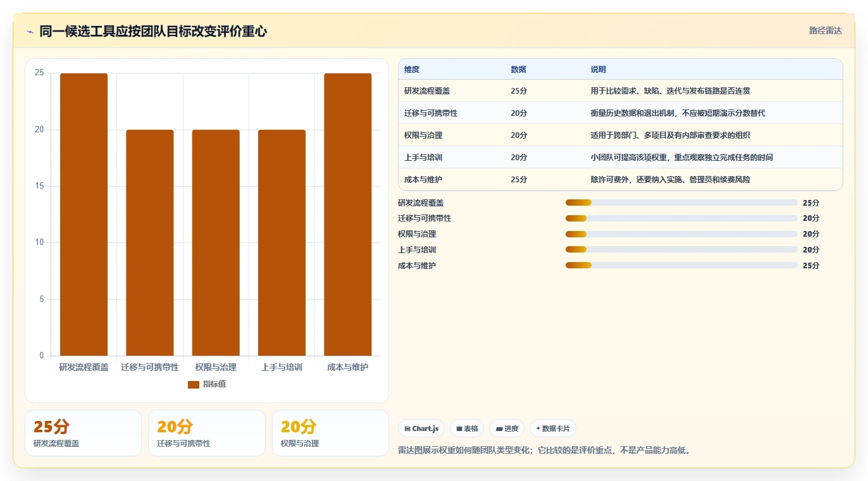Viewport: 868px width, 481px height.
Task: Select the 进度 chip
Action: [507, 428]
